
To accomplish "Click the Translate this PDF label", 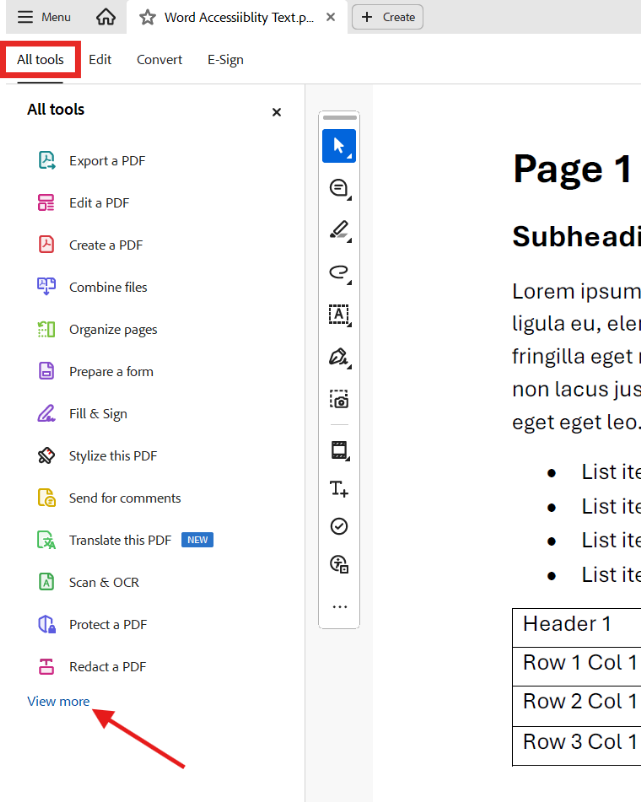I will (120, 540).
